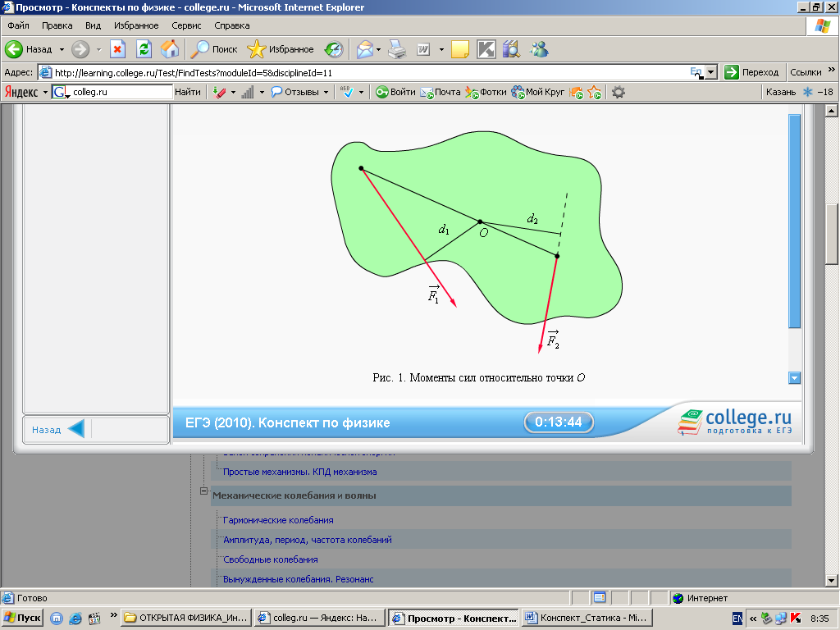This screenshot has width=840, height=630.
Task: Open Простые механизмы. КПД механизма link
Action: 299,472
